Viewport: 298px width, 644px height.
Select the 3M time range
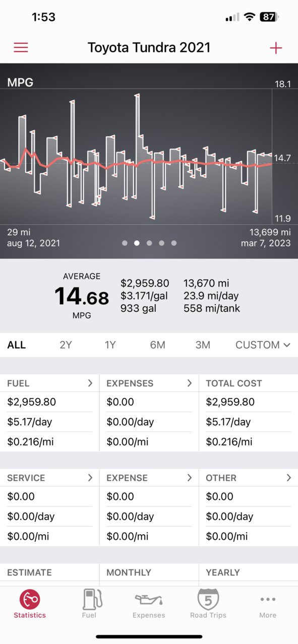pos(203,345)
